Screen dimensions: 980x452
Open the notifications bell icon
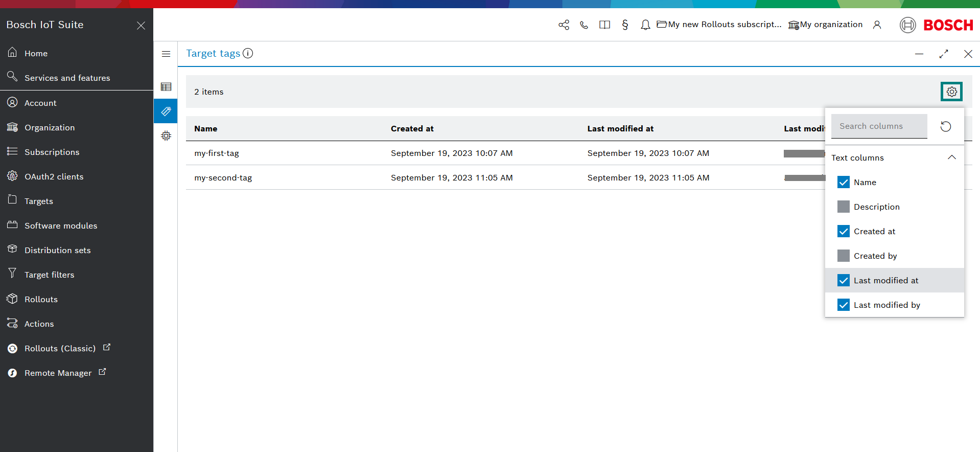click(x=645, y=25)
